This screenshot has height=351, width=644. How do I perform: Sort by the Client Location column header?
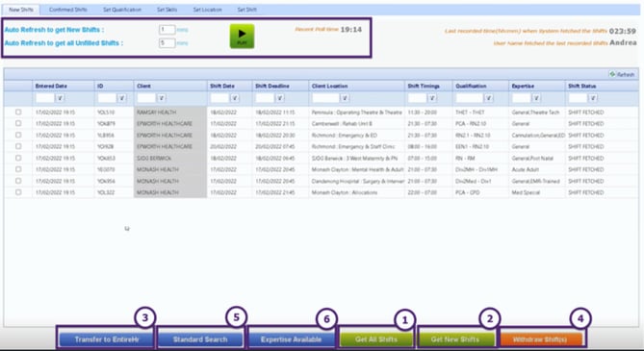tap(329, 86)
